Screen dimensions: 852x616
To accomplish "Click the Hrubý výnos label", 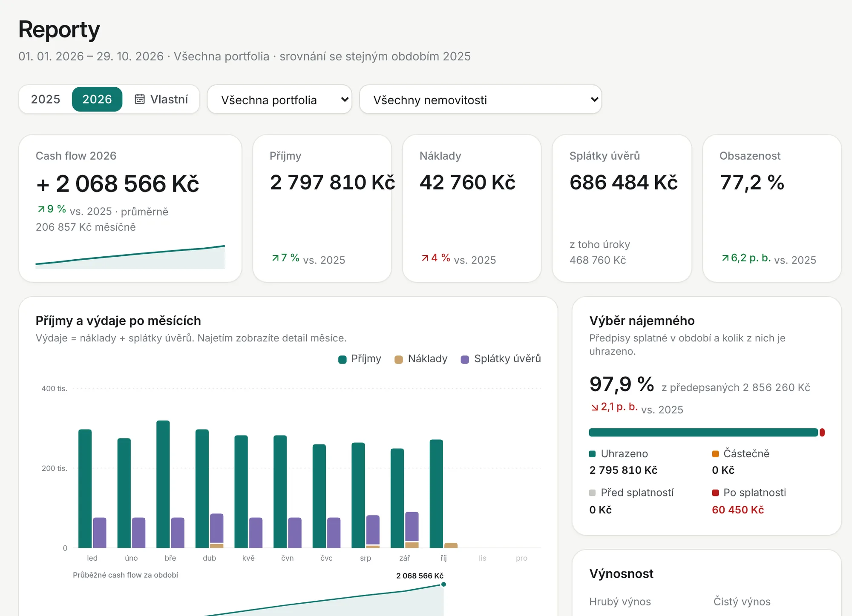I will (x=620, y=602).
